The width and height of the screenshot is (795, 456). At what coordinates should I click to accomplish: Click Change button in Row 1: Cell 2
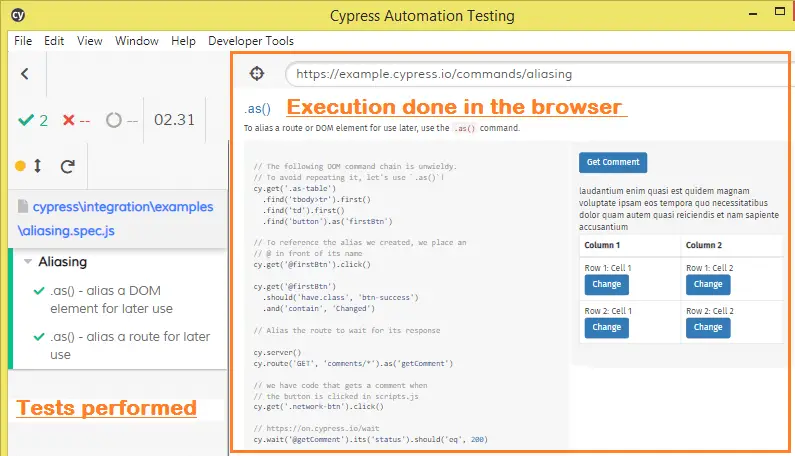coord(708,284)
